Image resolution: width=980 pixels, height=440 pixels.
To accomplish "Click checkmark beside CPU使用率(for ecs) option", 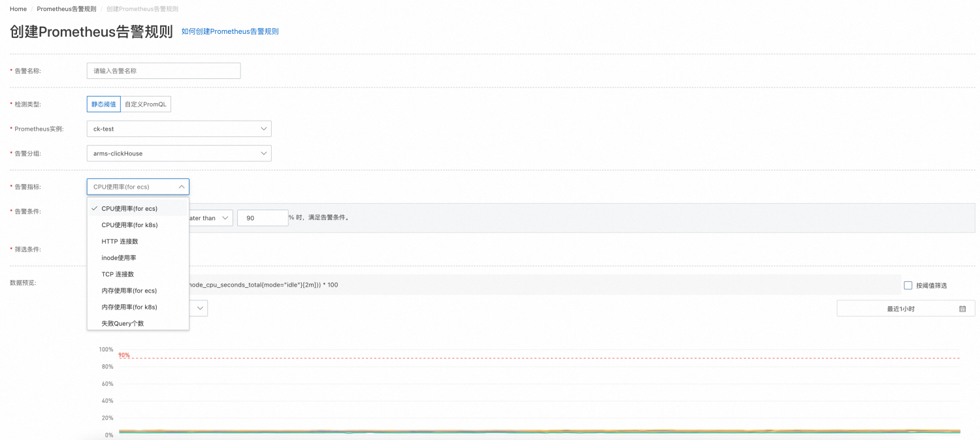I will pyautogui.click(x=95, y=208).
